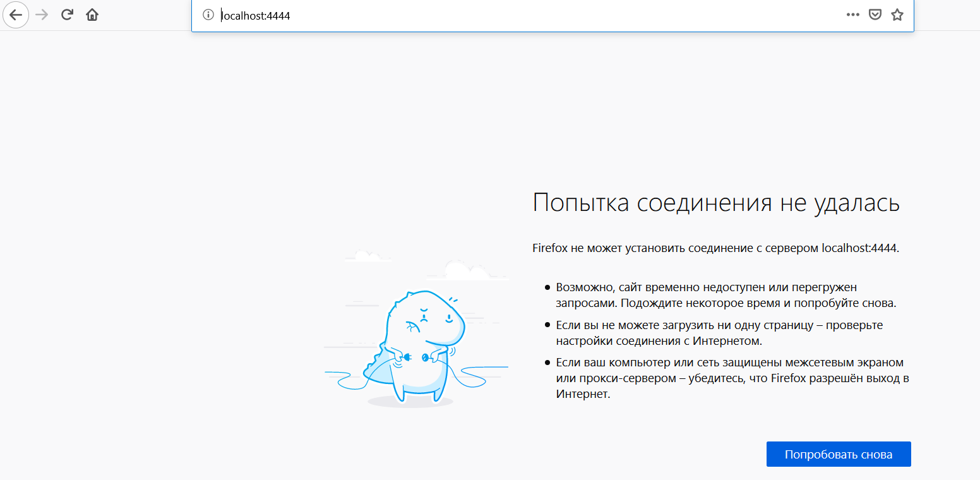Screen dimensions: 980x480
Task: Click the forward navigation arrow
Action: [42, 15]
